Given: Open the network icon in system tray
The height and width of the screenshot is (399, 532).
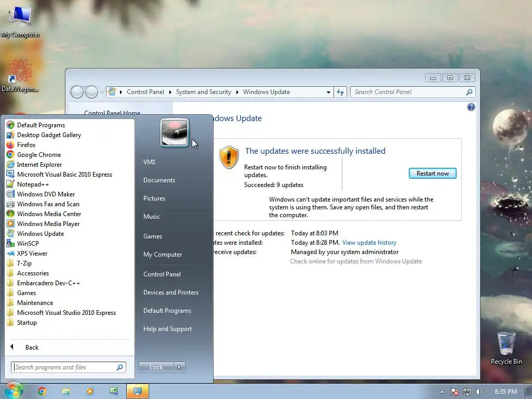Looking at the screenshot, I should (467, 392).
